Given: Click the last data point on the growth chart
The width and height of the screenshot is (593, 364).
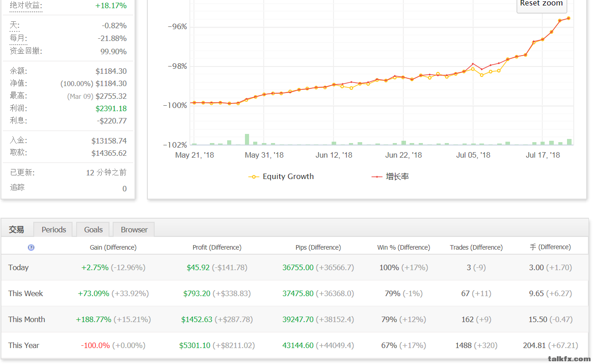Looking at the screenshot, I should click(568, 18).
